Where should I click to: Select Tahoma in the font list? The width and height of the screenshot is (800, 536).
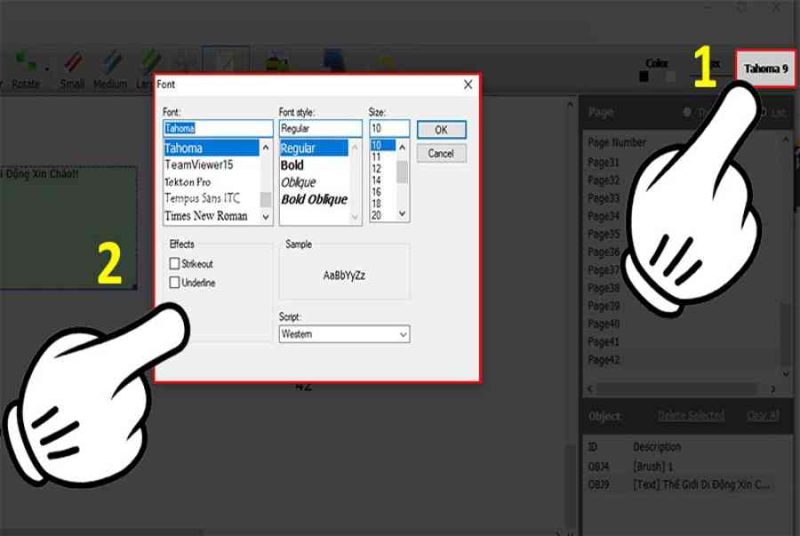click(x=211, y=148)
